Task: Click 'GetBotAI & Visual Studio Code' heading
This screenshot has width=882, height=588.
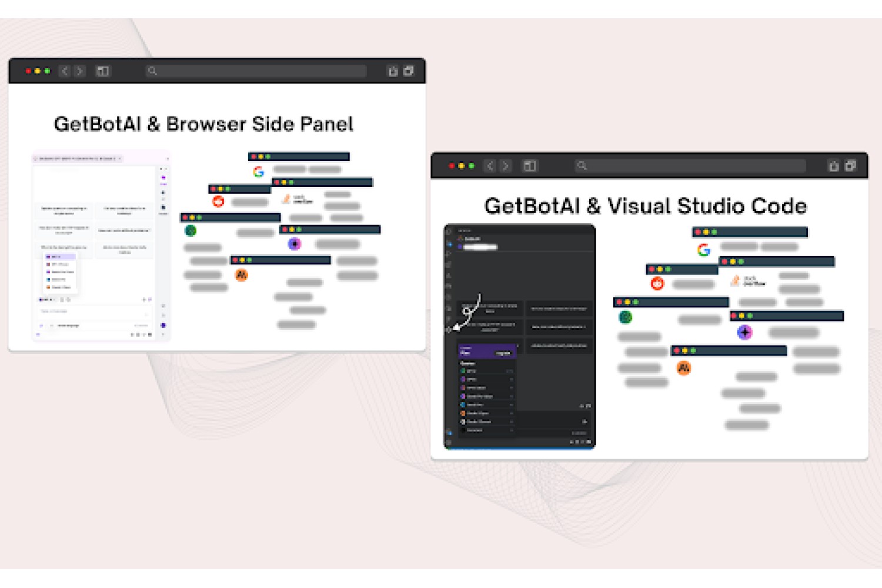Action: (646, 206)
